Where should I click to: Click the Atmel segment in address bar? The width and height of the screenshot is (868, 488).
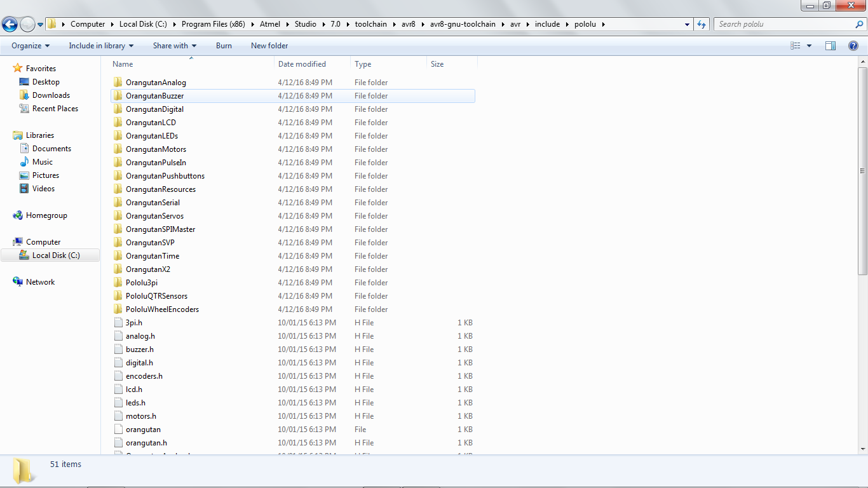(x=269, y=24)
